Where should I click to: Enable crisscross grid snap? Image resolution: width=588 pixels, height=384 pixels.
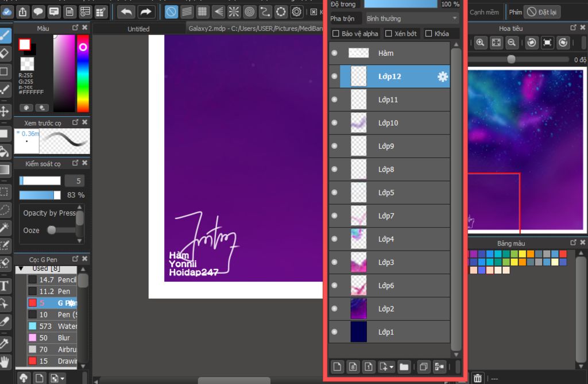(x=202, y=12)
